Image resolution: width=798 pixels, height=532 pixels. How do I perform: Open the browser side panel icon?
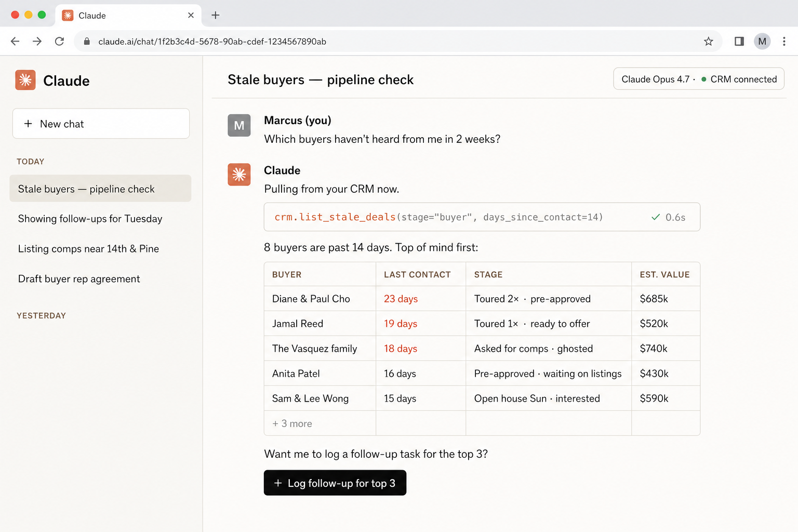[739, 42]
